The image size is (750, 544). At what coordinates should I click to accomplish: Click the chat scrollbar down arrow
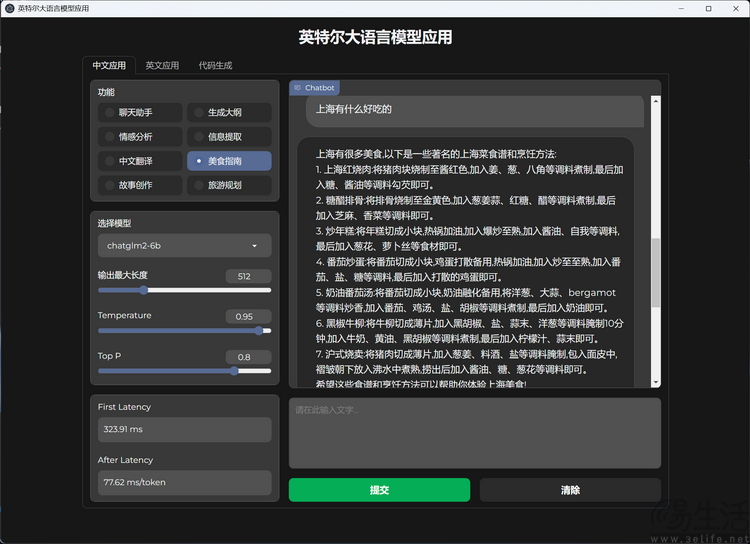656,382
